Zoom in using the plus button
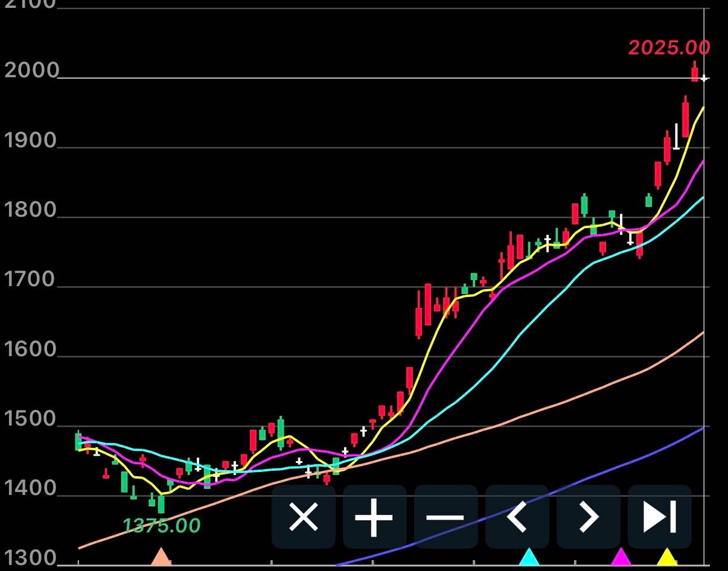This screenshot has height=571, width=728. pos(374,517)
